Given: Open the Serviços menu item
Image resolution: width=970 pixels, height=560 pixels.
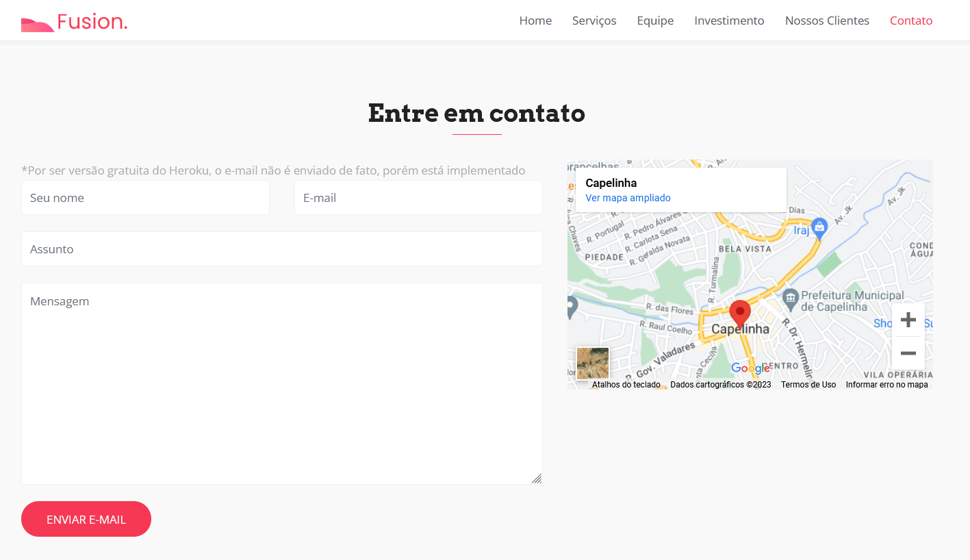Looking at the screenshot, I should coord(594,21).
